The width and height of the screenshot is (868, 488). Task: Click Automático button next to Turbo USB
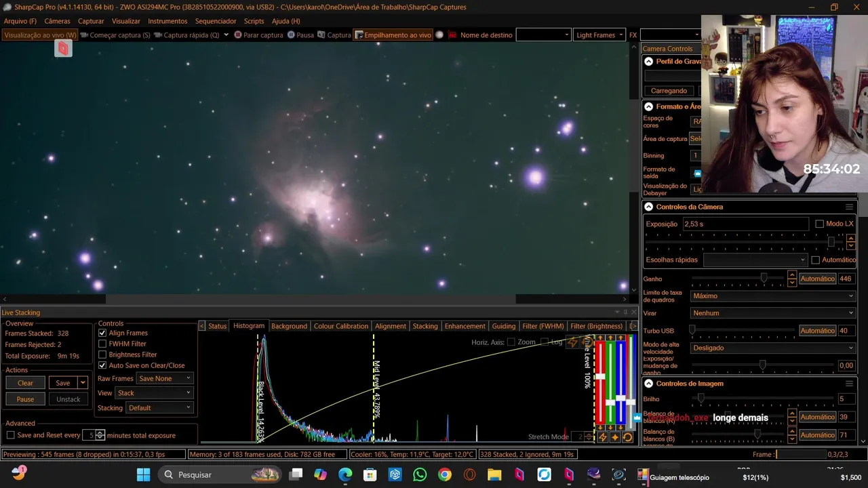(x=817, y=331)
